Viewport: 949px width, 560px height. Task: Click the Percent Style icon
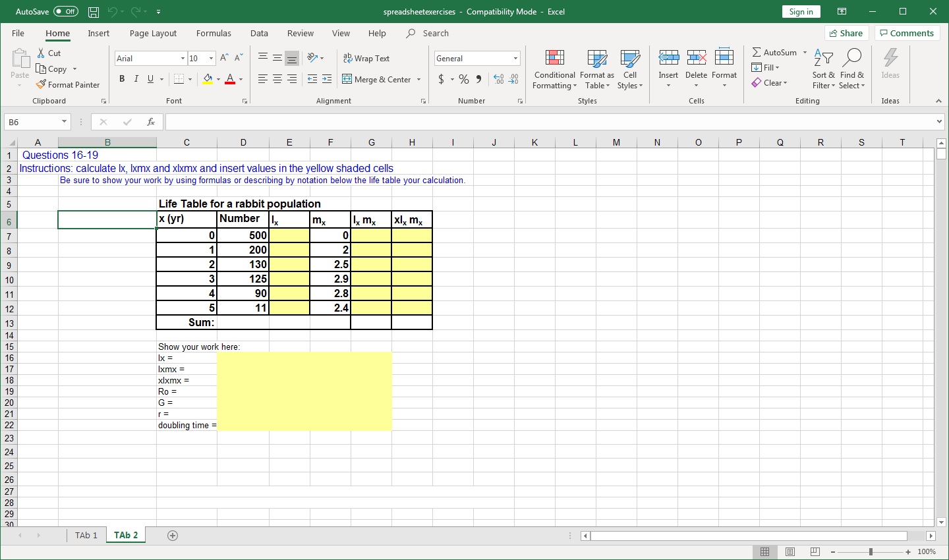click(464, 79)
